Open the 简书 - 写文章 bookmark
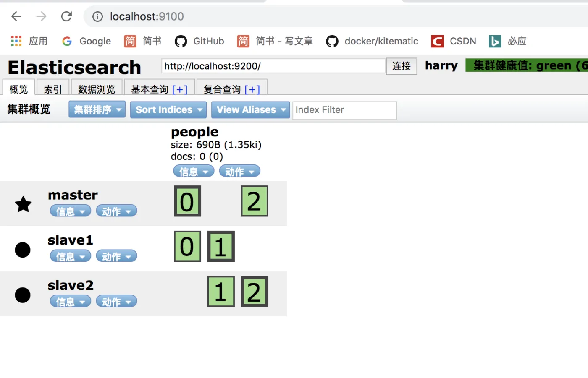Image resolution: width=588 pixels, height=378 pixels. [x=275, y=41]
